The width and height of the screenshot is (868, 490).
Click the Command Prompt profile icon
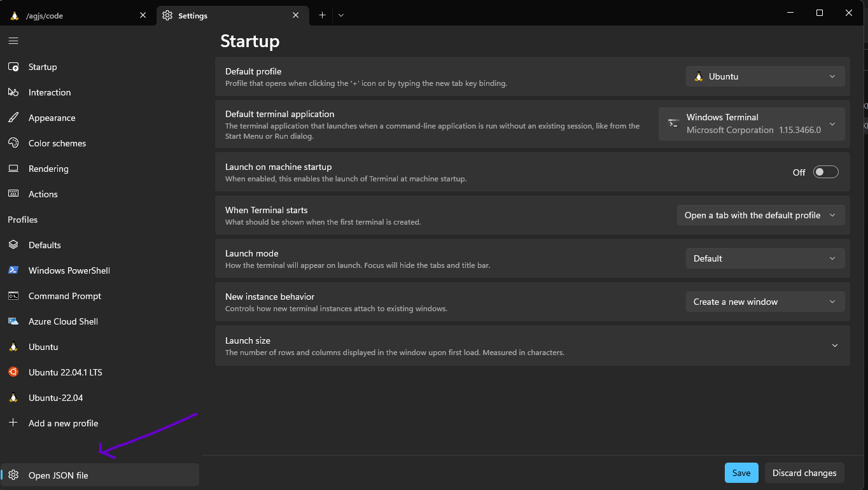point(13,296)
